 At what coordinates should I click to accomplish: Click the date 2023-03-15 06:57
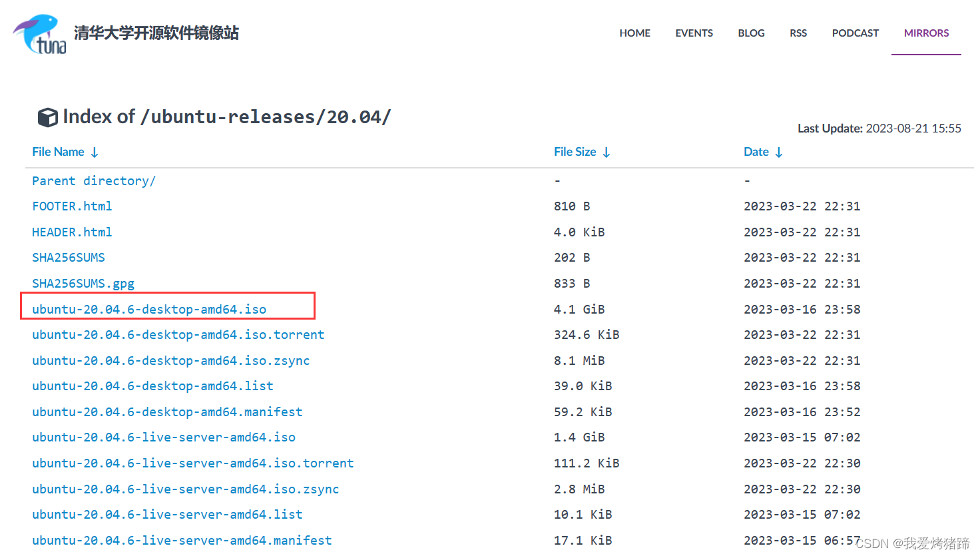coord(802,541)
